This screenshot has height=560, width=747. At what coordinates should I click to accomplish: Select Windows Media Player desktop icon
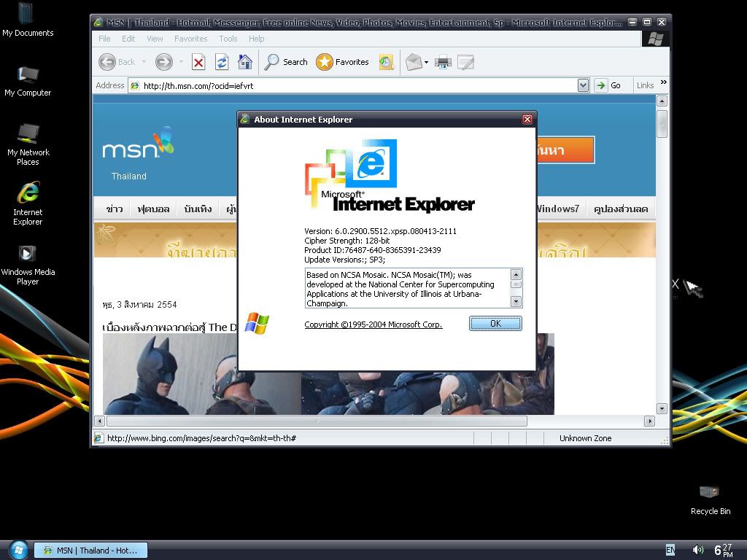point(28,265)
